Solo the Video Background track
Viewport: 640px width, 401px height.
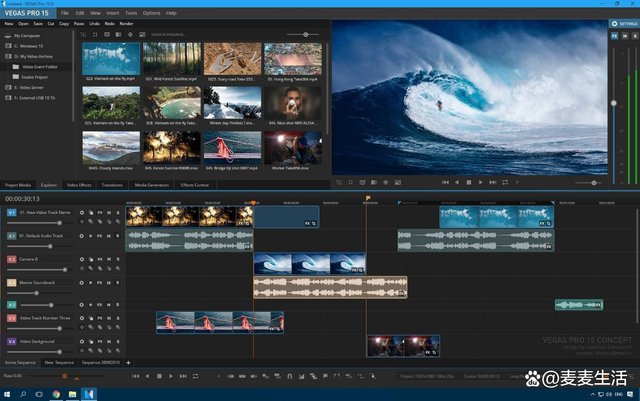click(x=118, y=341)
